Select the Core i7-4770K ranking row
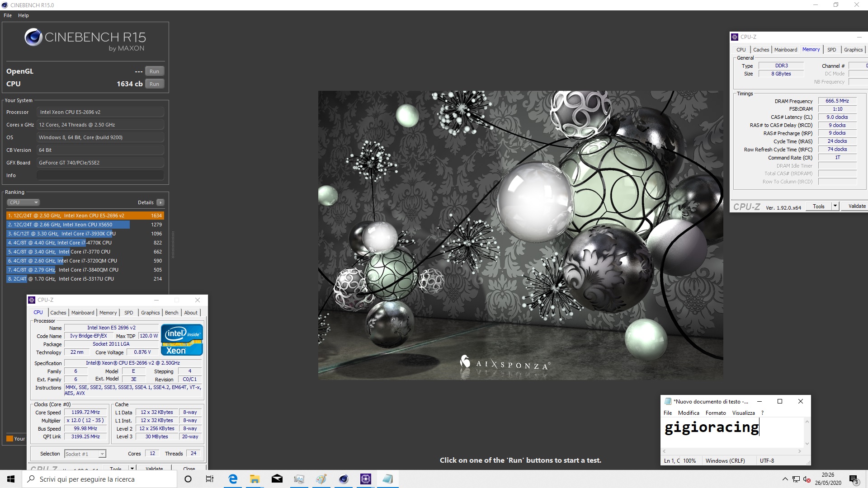Viewport: 868px width, 488px height. 85,243
